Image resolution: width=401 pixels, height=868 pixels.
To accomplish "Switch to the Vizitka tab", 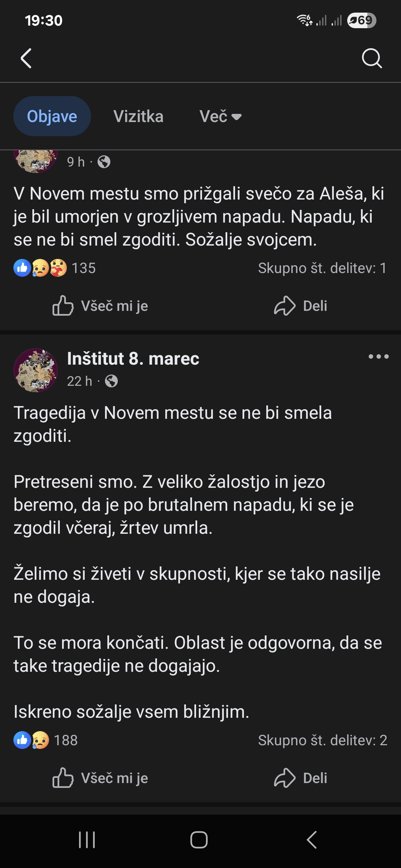I will [138, 116].
